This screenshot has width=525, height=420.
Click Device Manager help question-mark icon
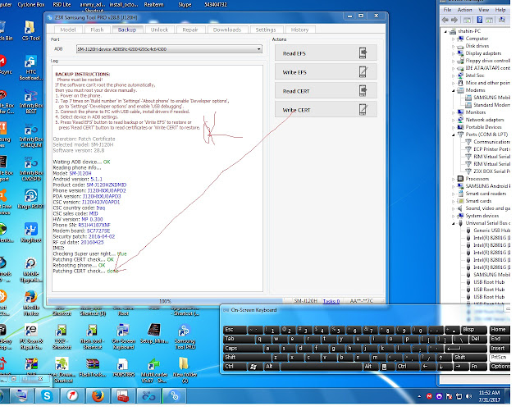tap(480, 20)
